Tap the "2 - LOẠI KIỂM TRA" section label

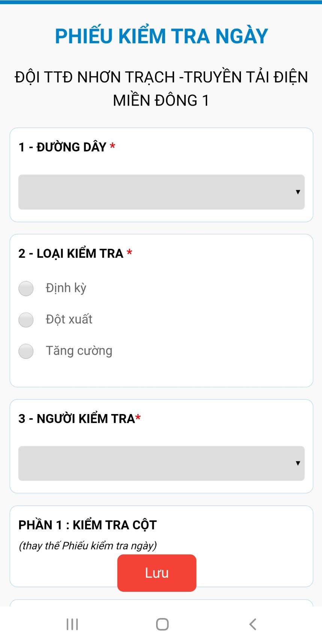(71, 254)
